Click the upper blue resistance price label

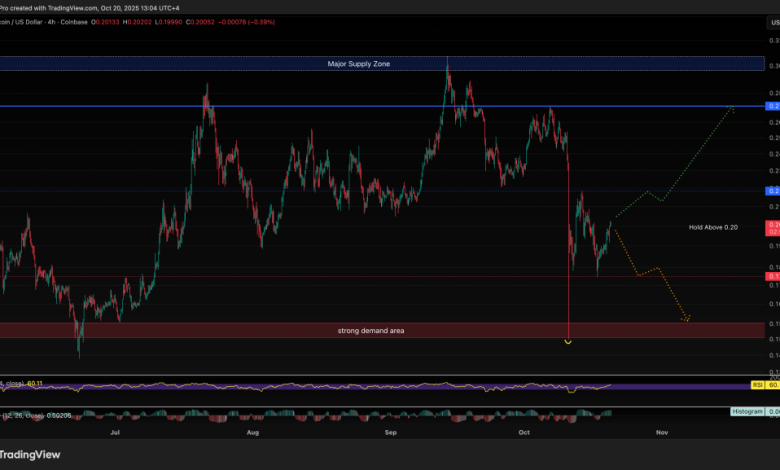tap(772, 105)
